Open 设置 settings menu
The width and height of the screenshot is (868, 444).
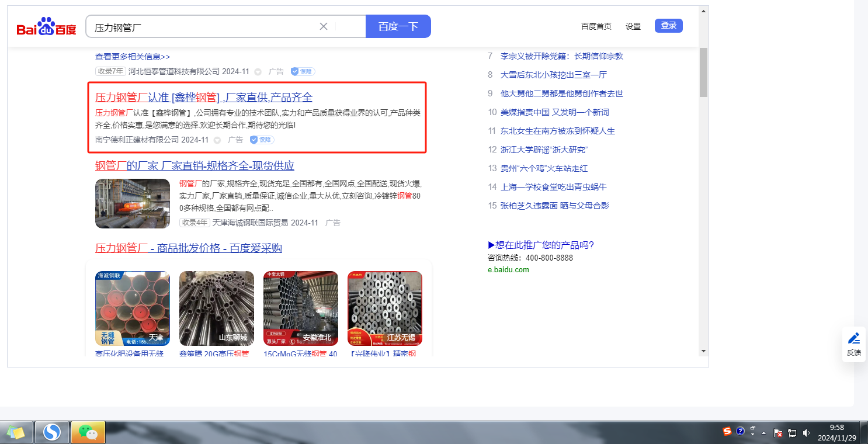[x=633, y=26]
